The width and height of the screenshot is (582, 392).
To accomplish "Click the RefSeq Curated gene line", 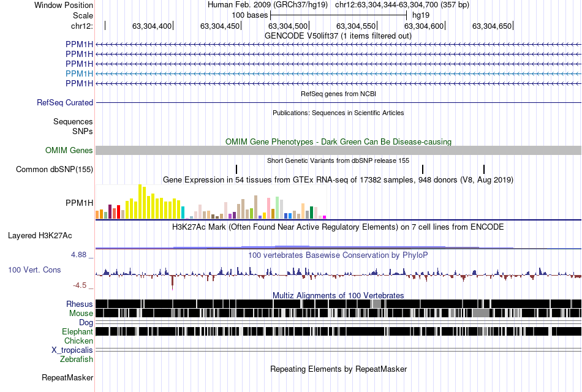I will pyautogui.click(x=339, y=102).
